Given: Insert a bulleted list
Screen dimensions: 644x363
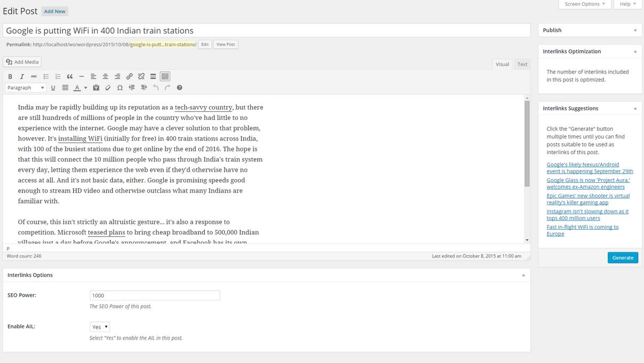Looking at the screenshot, I should pos(46,77).
